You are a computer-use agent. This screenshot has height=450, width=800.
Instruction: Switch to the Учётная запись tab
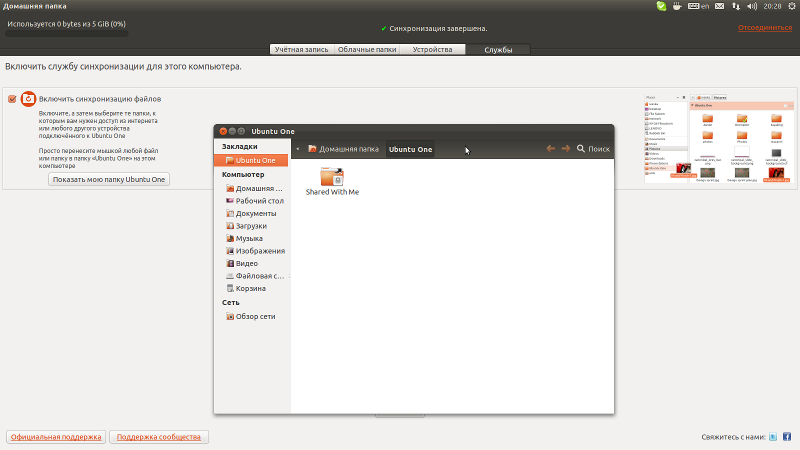point(302,49)
